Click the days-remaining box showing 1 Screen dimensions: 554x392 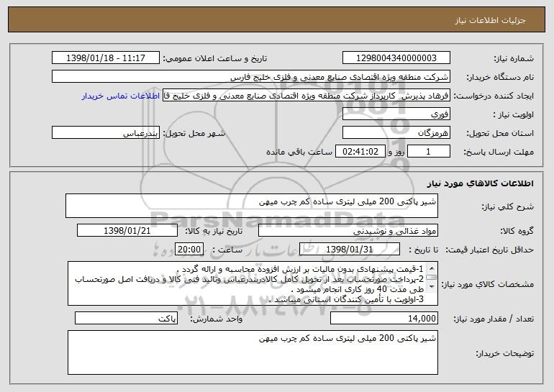[429, 152]
